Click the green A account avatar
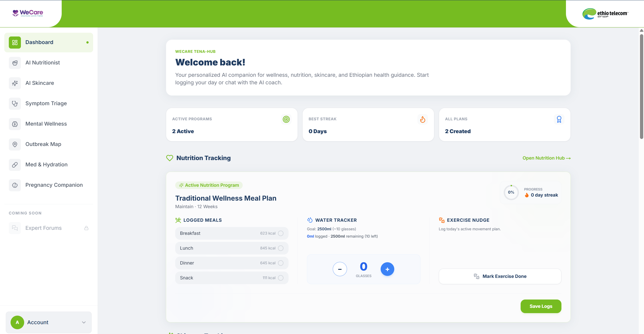The image size is (644, 334). (17, 322)
